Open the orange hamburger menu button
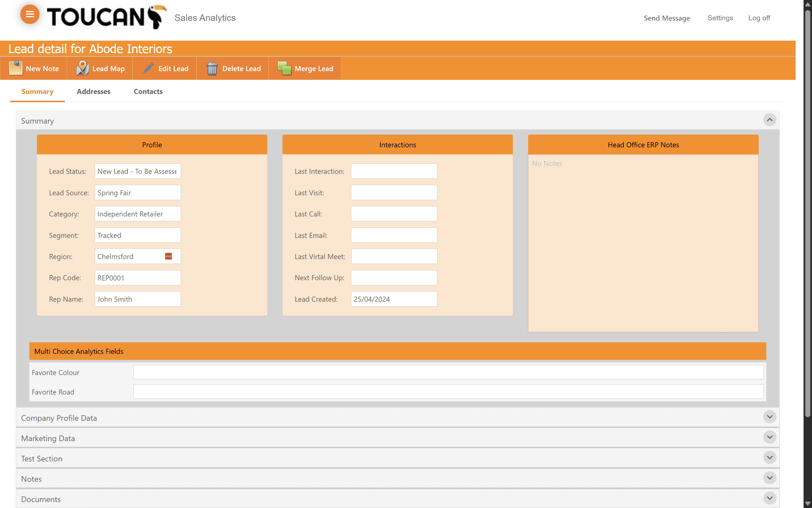This screenshot has width=812, height=508. click(30, 14)
